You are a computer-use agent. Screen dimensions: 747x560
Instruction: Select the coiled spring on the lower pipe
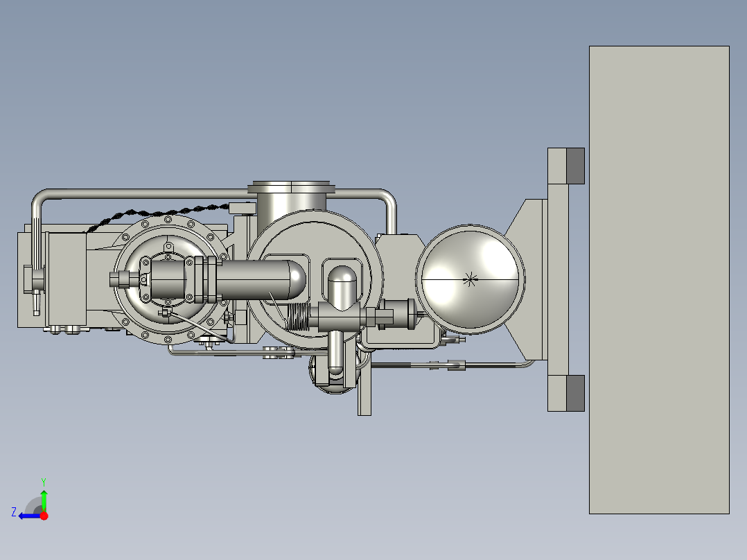(x=298, y=317)
